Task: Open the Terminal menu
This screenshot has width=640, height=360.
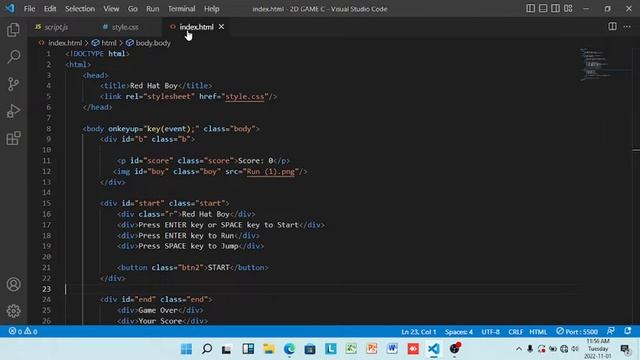Action: (x=182, y=9)
